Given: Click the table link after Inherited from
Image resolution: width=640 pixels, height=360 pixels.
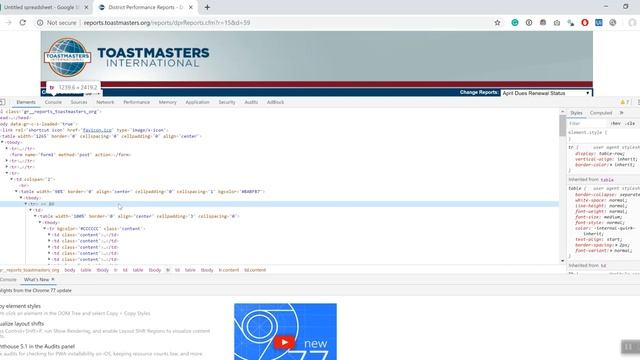Looking at the screenshot, I should point(607,180).
